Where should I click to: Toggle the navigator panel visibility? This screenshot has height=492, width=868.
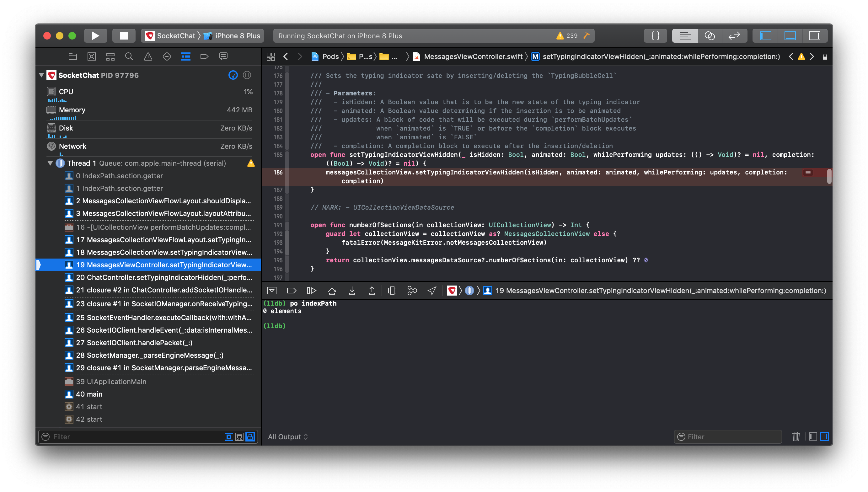point(766,36)
